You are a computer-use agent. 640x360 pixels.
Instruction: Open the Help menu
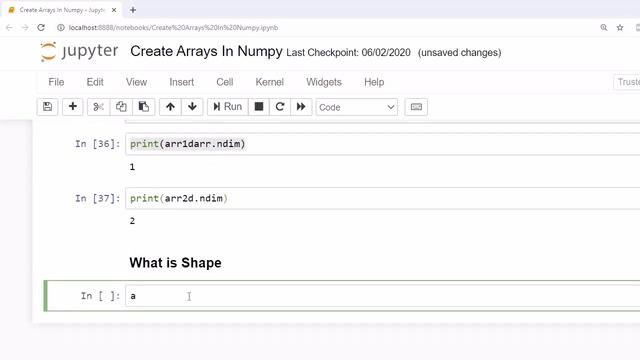point(374,82)
